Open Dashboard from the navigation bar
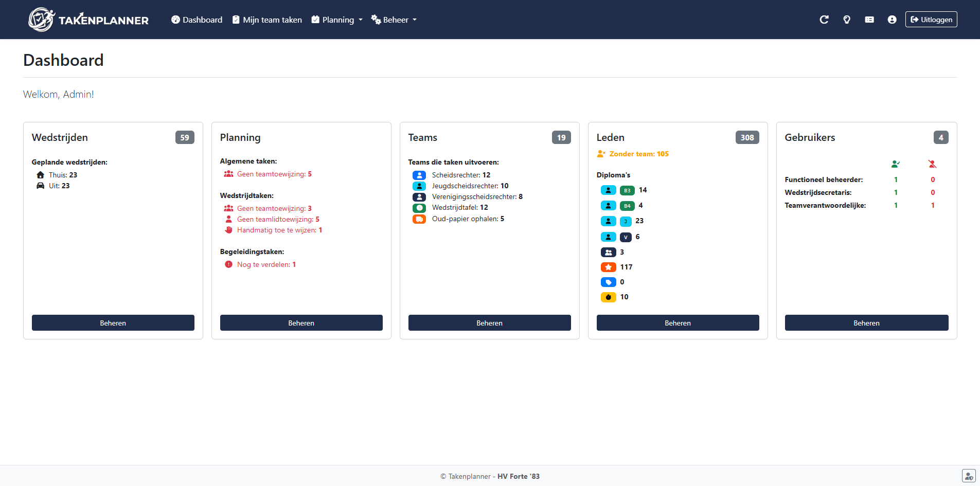980x486 pixels. (x=197, y=20)
